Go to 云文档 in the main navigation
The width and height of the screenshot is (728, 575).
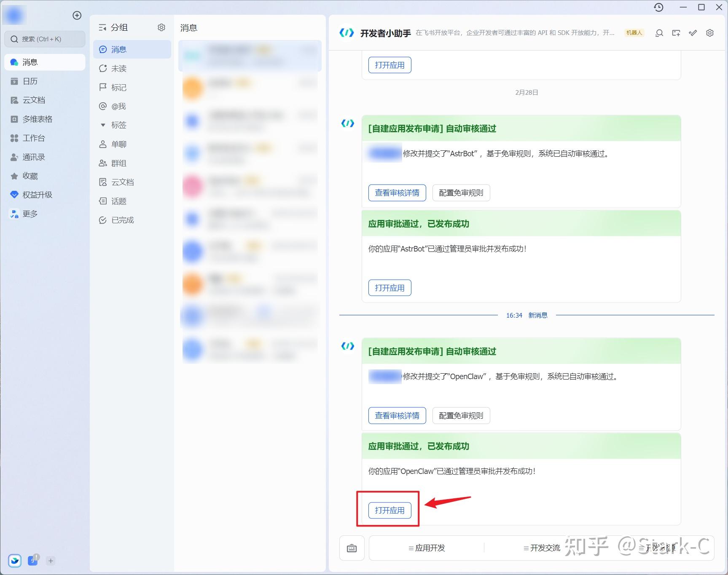click(45, 100)
